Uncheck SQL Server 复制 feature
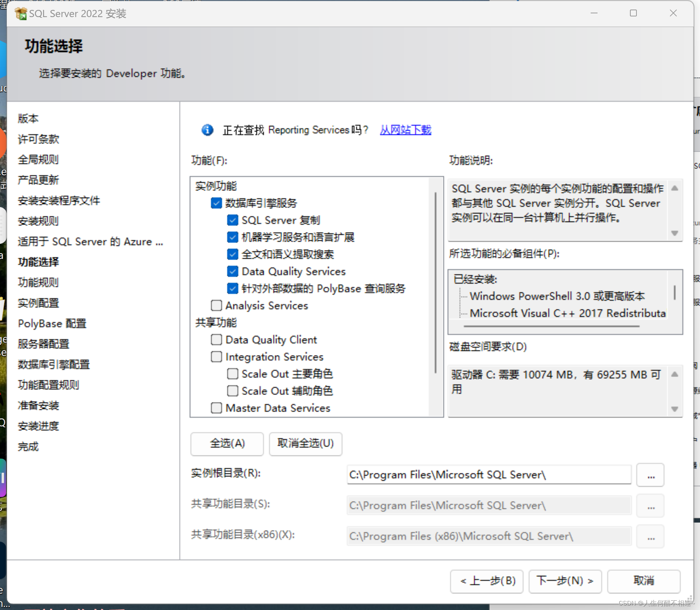Image resolution: width=700 pixels, height=610 pixels. [232, 220]
